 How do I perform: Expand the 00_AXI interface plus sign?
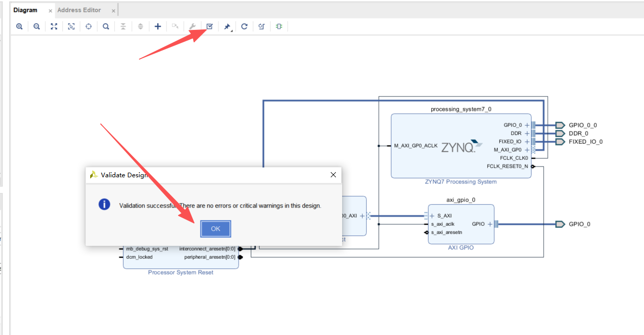pos(362,216)
